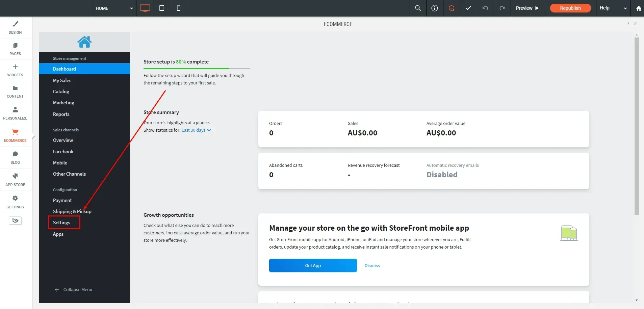This screenshot has width=644, height=309.
Task: Click the question mark help icon
Action: point(628,24)
